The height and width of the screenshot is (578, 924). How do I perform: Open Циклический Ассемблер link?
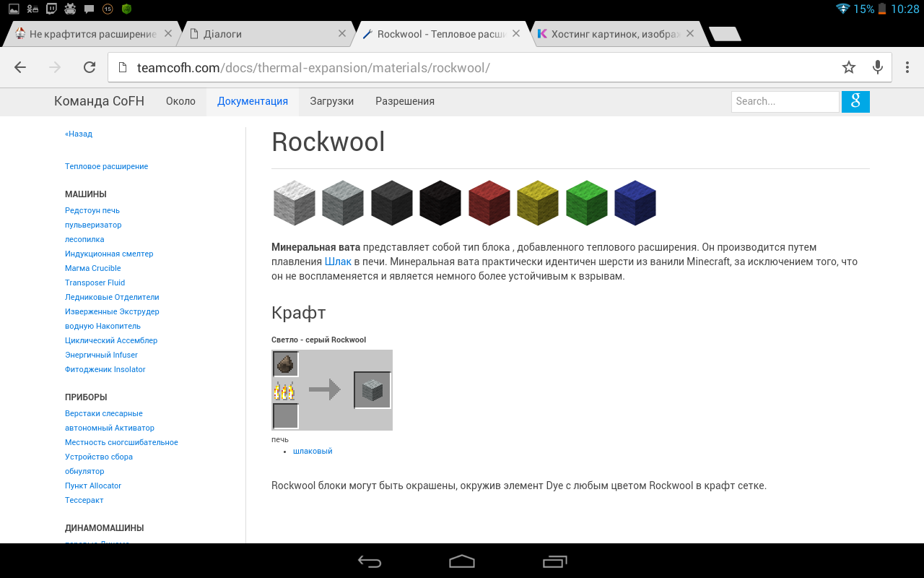click(x=111, y=340)
